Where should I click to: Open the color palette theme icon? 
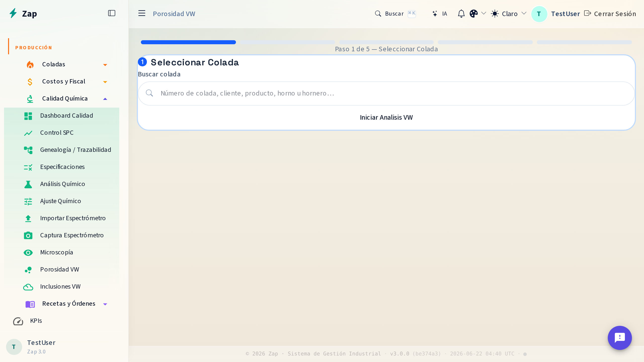474,14
